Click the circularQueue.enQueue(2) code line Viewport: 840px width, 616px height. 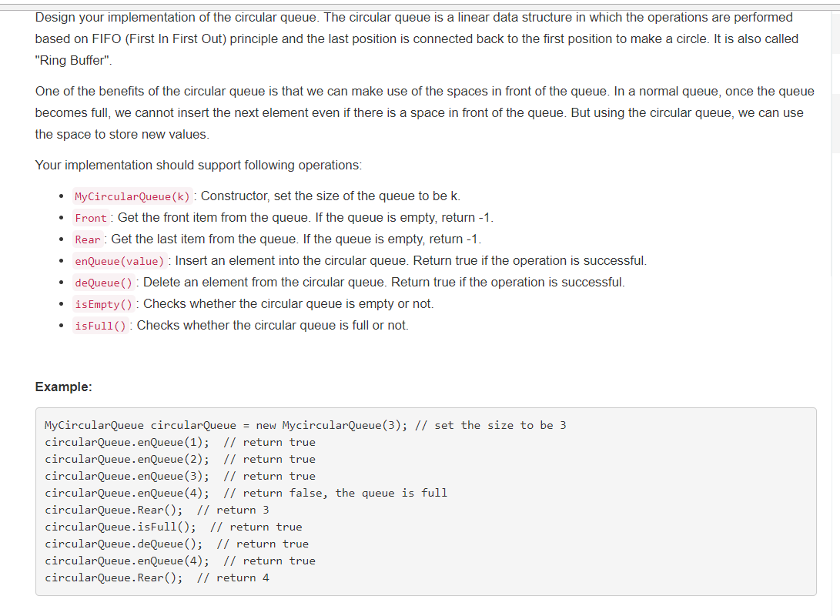pos(180,459)
